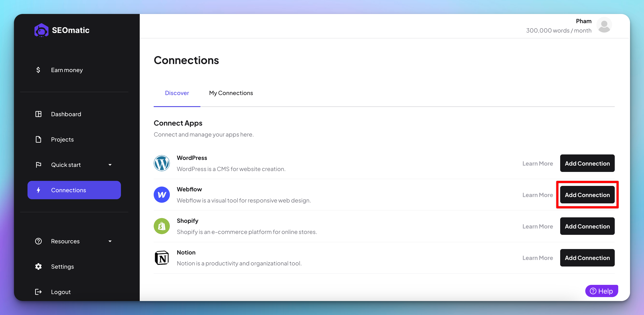This screenshot has height=315, width=644.
Task: Click 'Webflow is a visual tool' description
Action: [x=244, y=201]
